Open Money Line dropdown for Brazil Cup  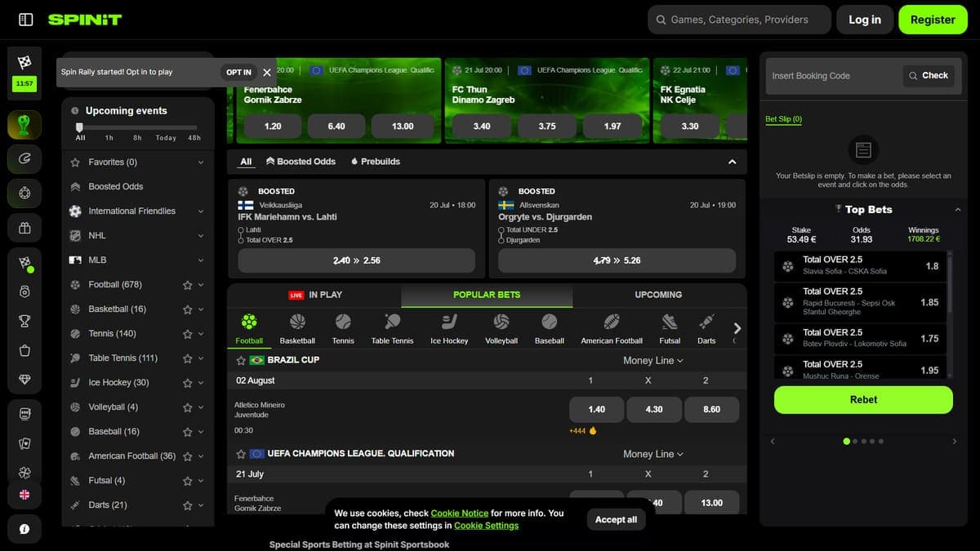point(653,360)
